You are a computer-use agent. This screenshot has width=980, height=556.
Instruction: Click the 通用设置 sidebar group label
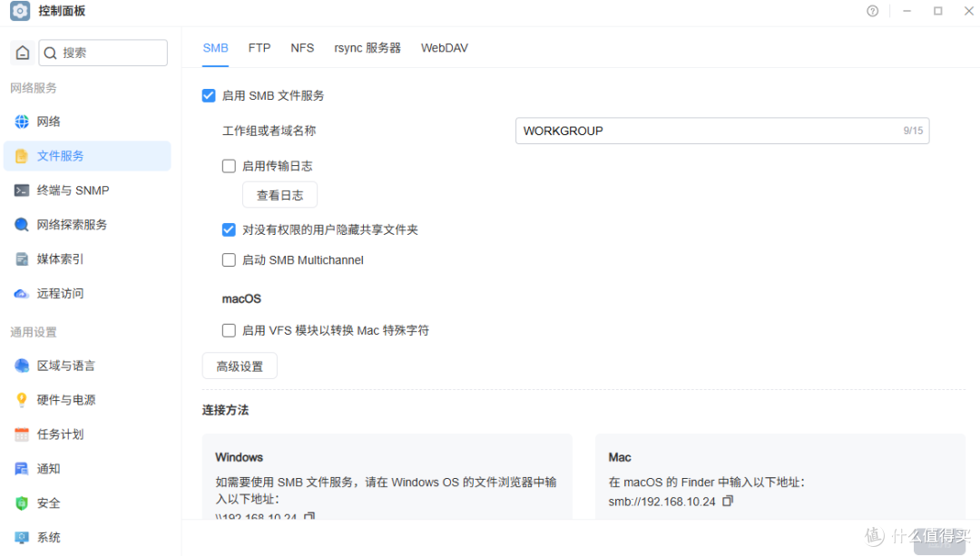click(34, 332)
